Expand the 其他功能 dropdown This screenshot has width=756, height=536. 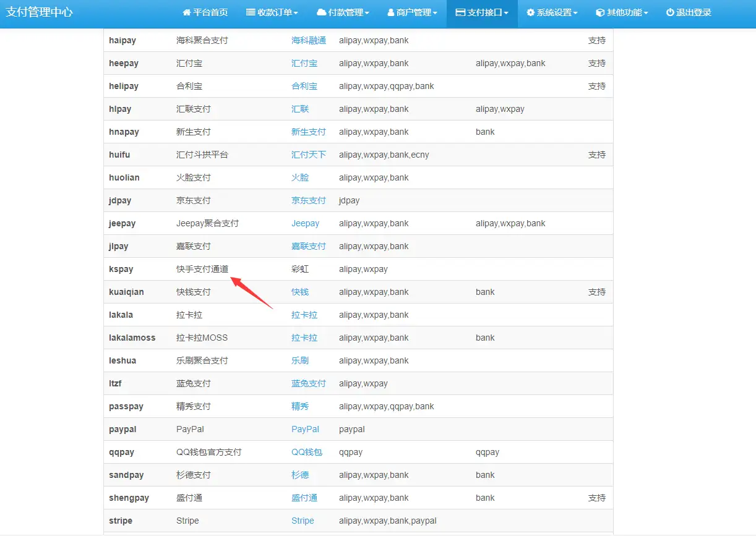[622, 12]
